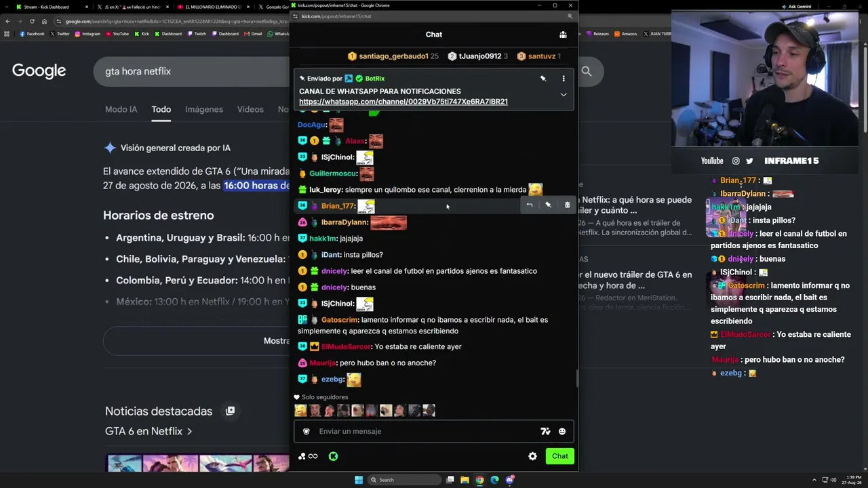Open santuvz in the gifter leaderboard
868x488 pixels.
540,56
